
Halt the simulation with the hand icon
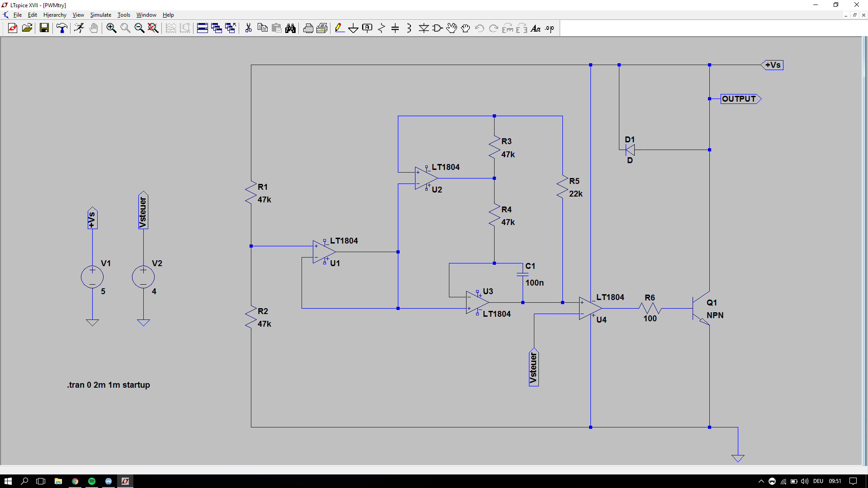pos(93,28)
